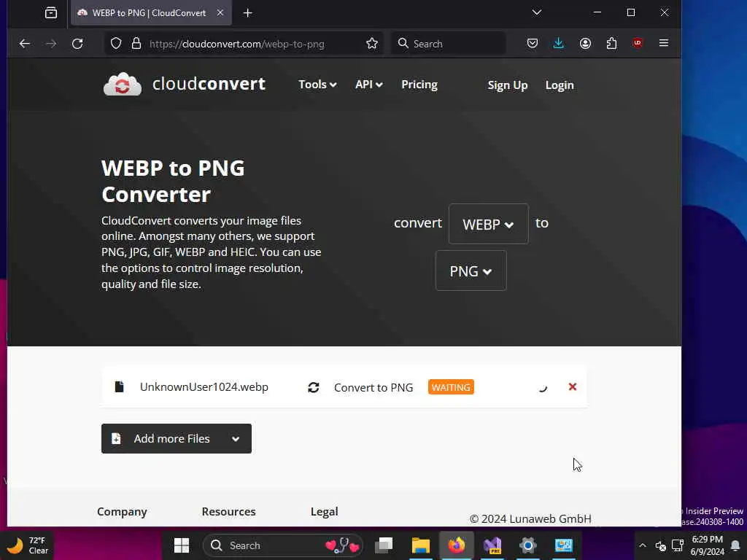Click the Company footer heading
The width and height of the screenshot is (747, 560).
pyautogui.click(x=122, y=511)
